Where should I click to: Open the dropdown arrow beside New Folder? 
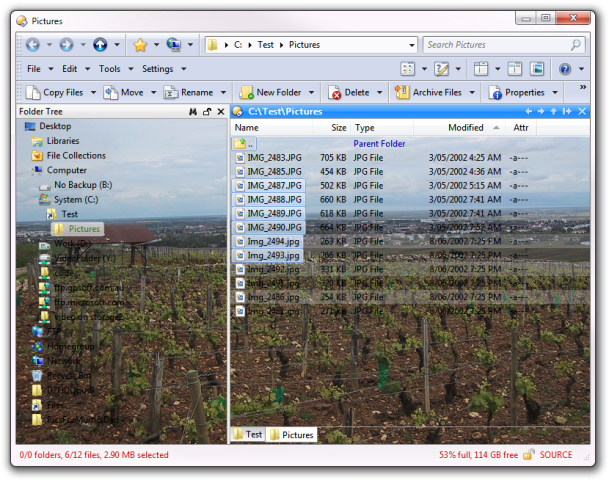(x=310, y=93)
